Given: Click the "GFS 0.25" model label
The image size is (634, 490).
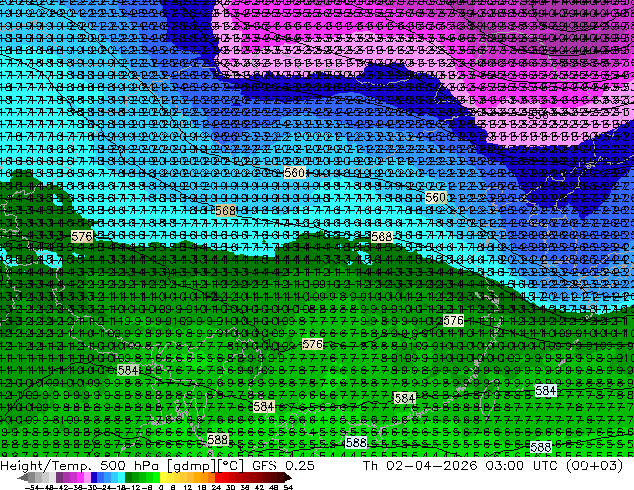Looking at the screenshot, I should pos(283,466).
